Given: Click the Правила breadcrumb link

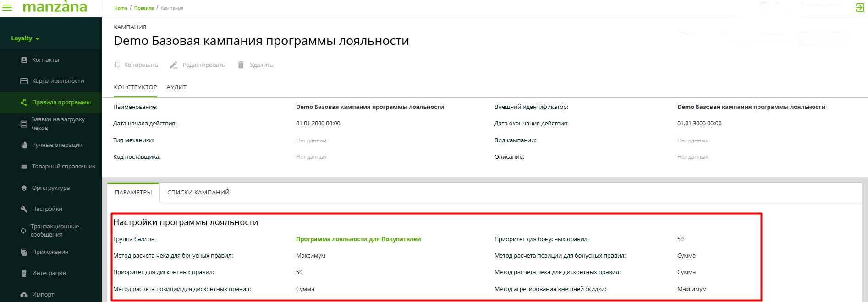Looking at the screenshot, I should (144, 8).
